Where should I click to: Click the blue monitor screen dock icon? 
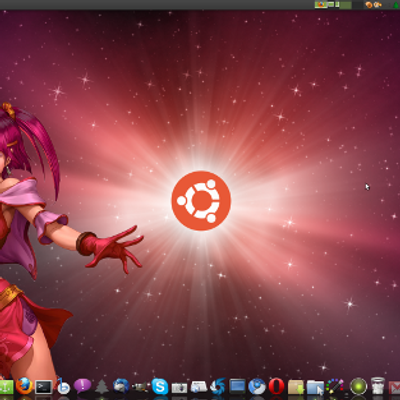click(x=237, y=387)
